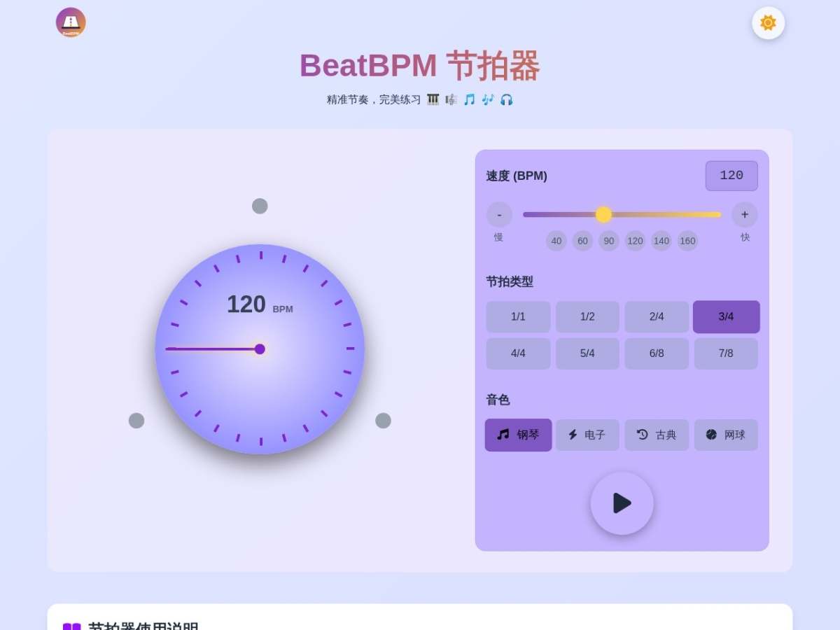Click the yellow tempo slider thumb
Screen dimensions: 840x630
603,214
